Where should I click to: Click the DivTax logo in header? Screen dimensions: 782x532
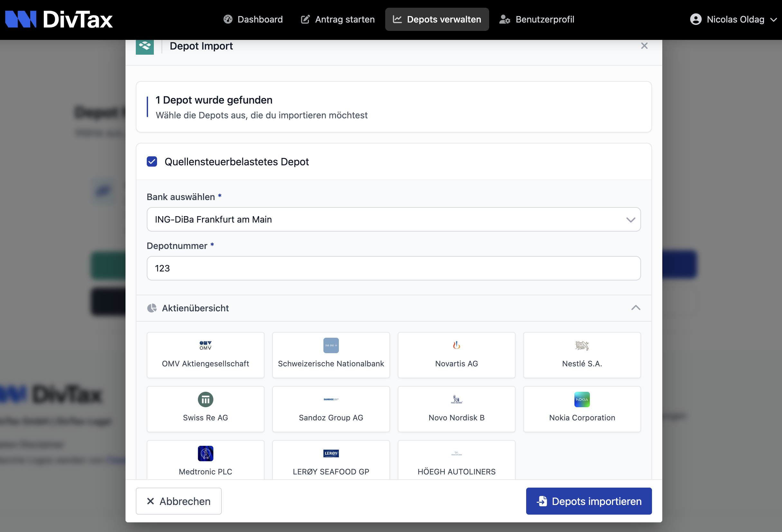[59, 20]
